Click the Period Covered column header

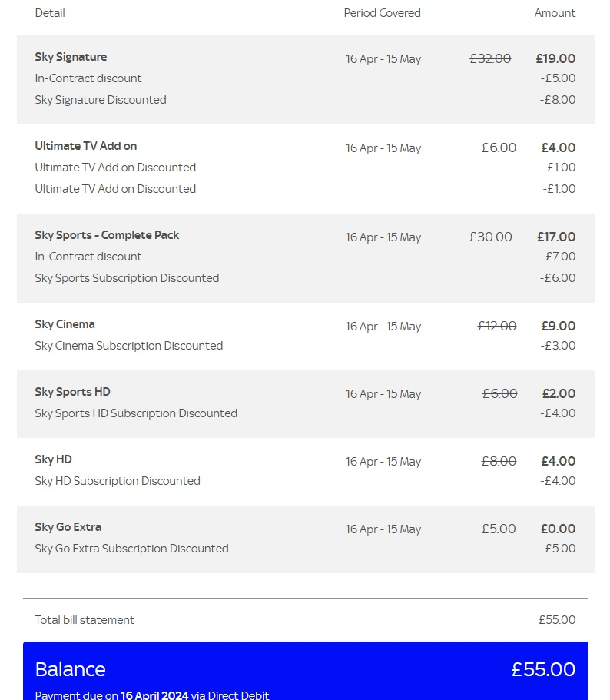click(382, 13)
